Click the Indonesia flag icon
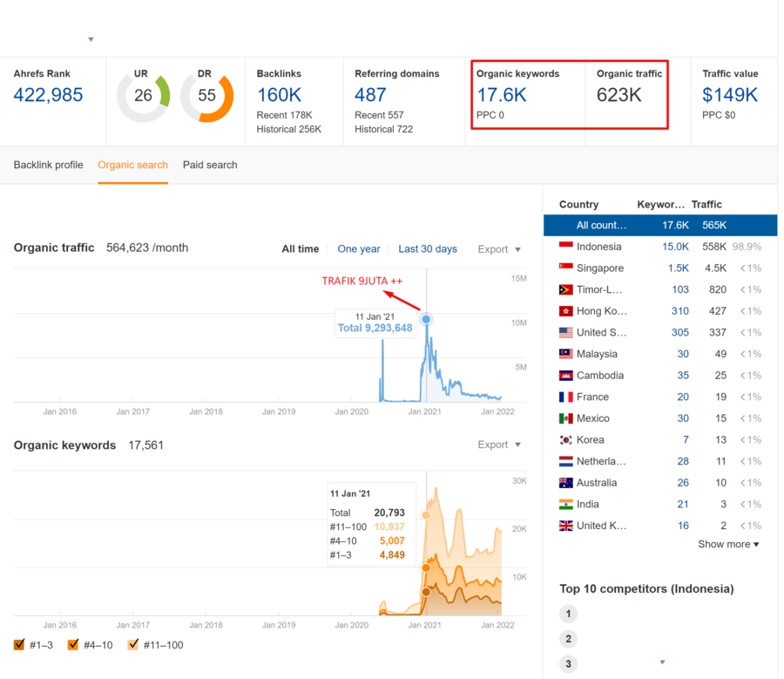 (x=565, y=246)
